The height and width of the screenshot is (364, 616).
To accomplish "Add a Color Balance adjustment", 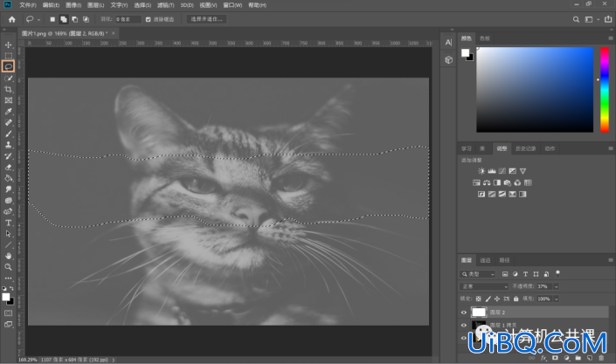I will [487, 182].
